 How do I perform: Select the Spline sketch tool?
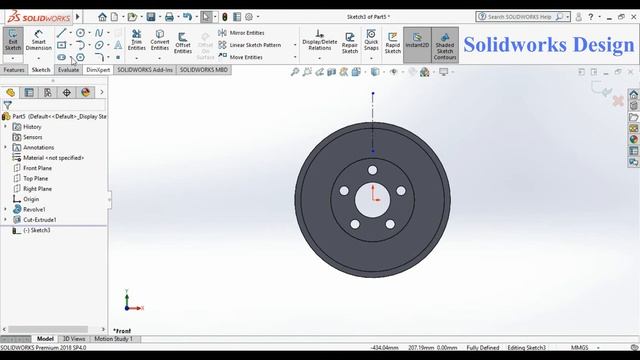click(99, 33)
